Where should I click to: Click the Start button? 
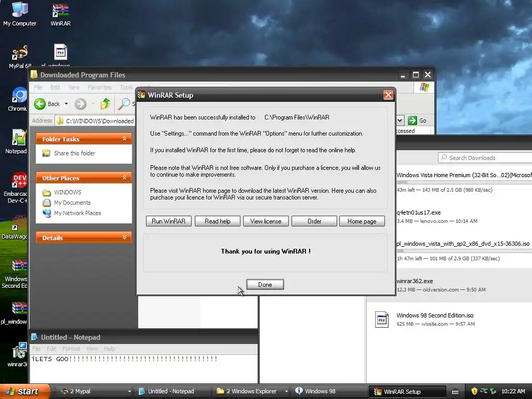[24, 392]
